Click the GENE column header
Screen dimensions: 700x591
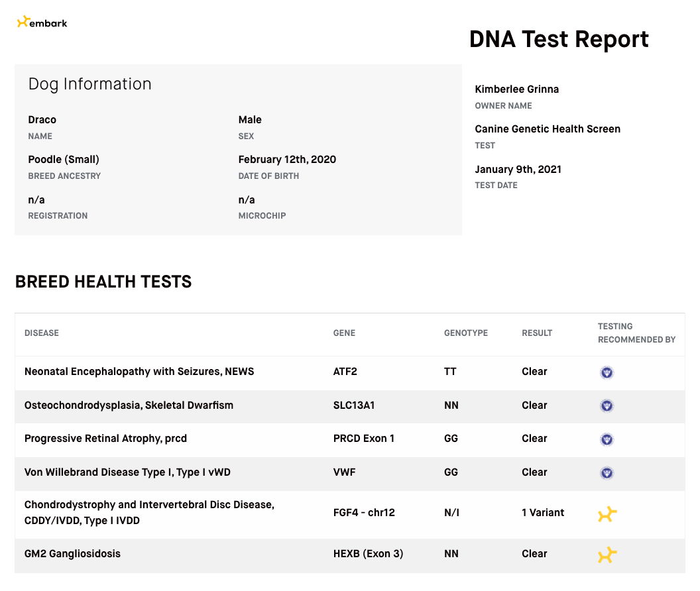click(344, 333)
